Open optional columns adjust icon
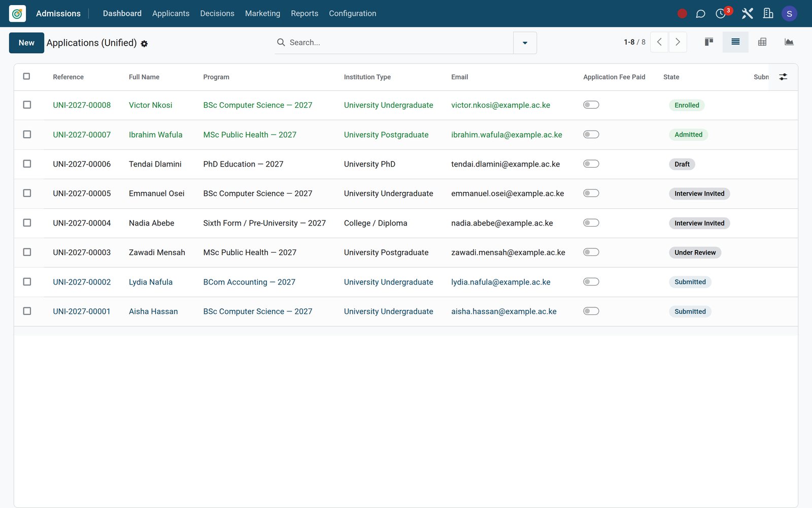The width and height of the screenshot is (812, 508). point(783,77)
